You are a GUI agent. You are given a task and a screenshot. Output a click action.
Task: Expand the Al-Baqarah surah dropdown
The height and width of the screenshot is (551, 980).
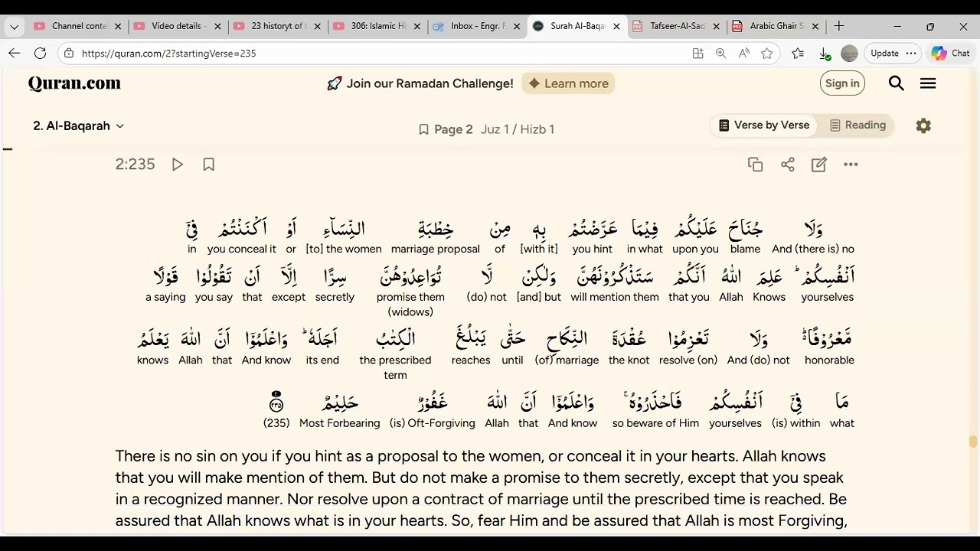[x=78, y=126]
